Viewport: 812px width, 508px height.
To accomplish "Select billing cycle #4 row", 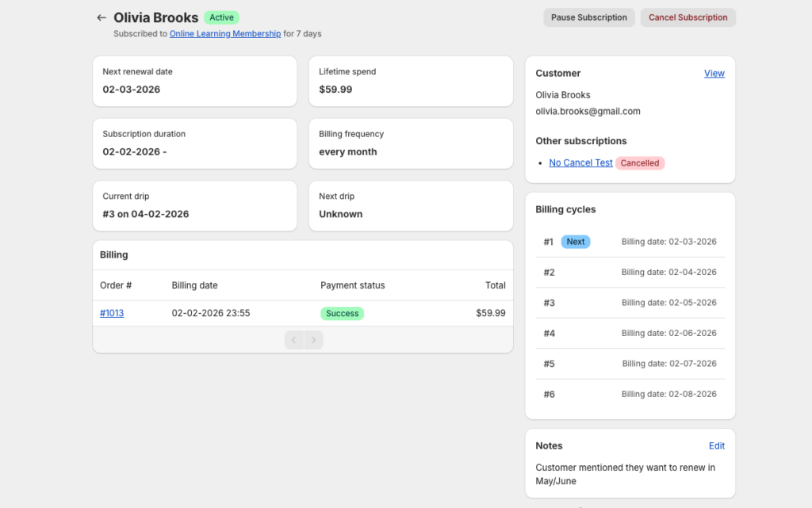I will (x=630, y=333).
